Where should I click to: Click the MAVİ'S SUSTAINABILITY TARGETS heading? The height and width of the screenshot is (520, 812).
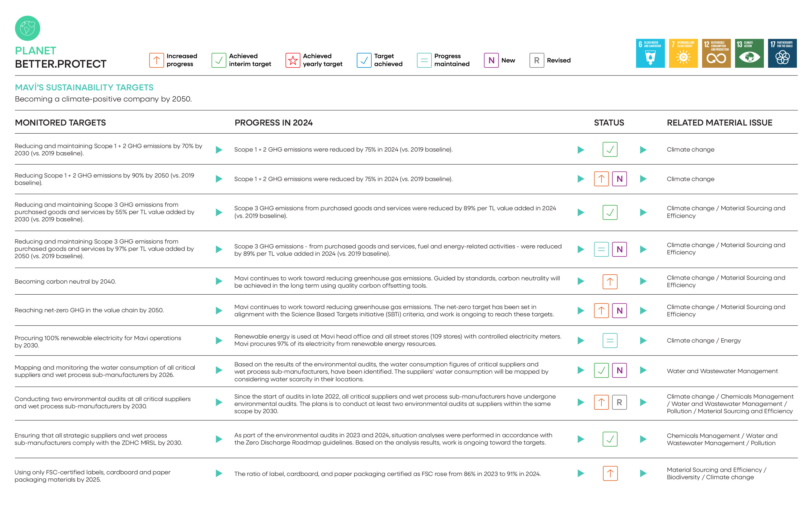pyautogui.click(x=84, y=87)
